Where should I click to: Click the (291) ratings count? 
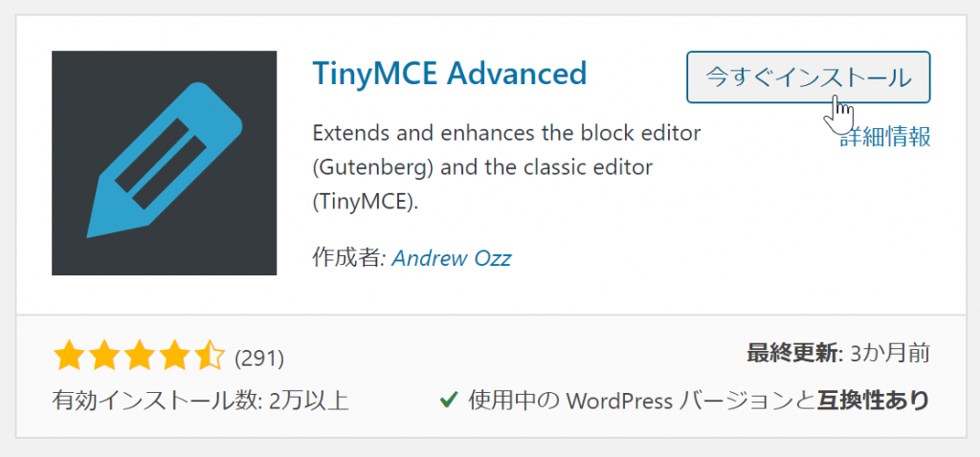(260, 358)
